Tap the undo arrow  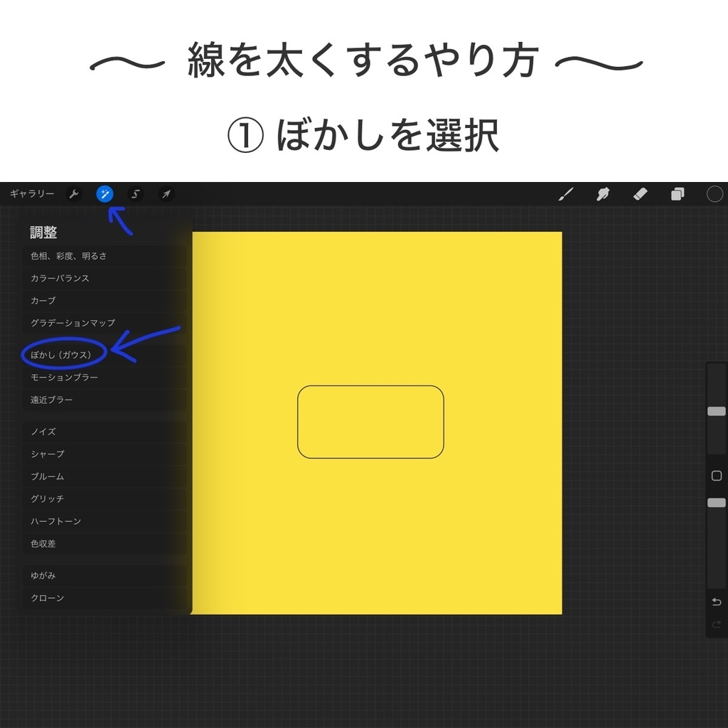[716, 601]
